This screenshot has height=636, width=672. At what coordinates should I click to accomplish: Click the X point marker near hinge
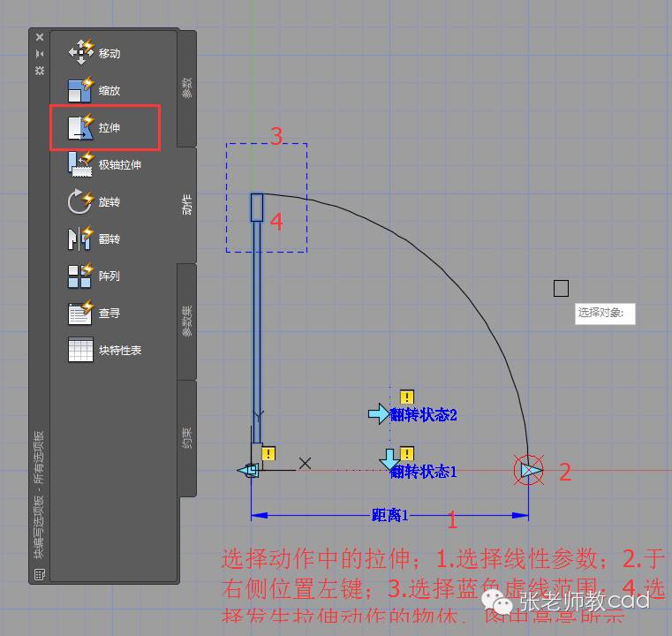[306, 463]
